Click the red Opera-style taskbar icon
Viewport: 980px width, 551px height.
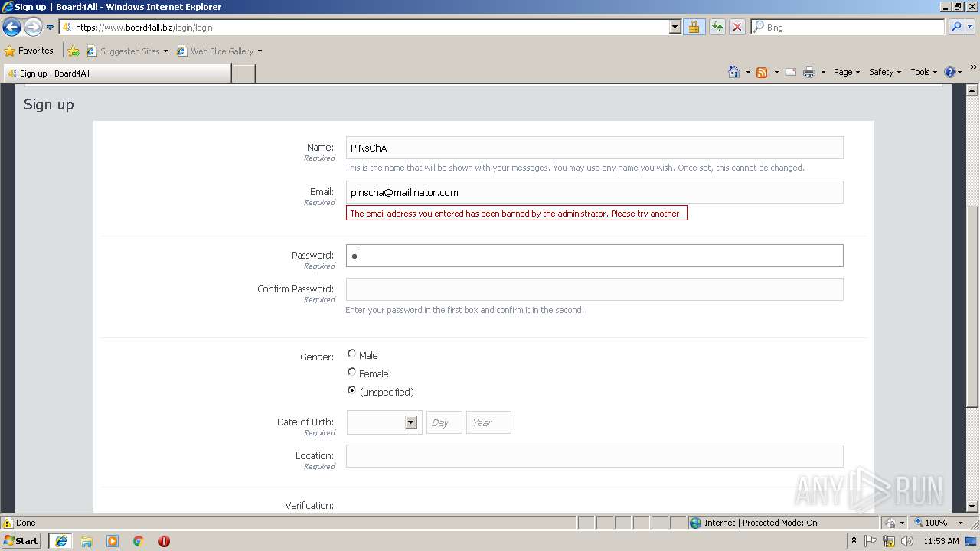click(164, 541)
